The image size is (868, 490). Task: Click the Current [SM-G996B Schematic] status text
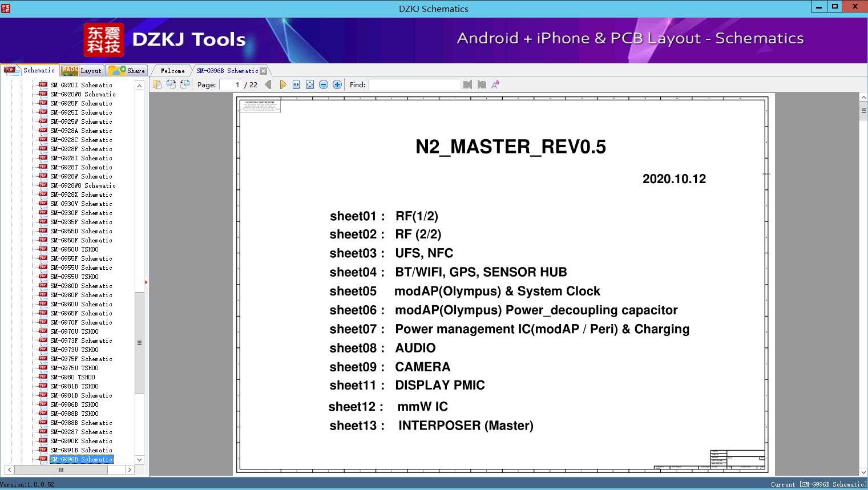coord(818,484)
